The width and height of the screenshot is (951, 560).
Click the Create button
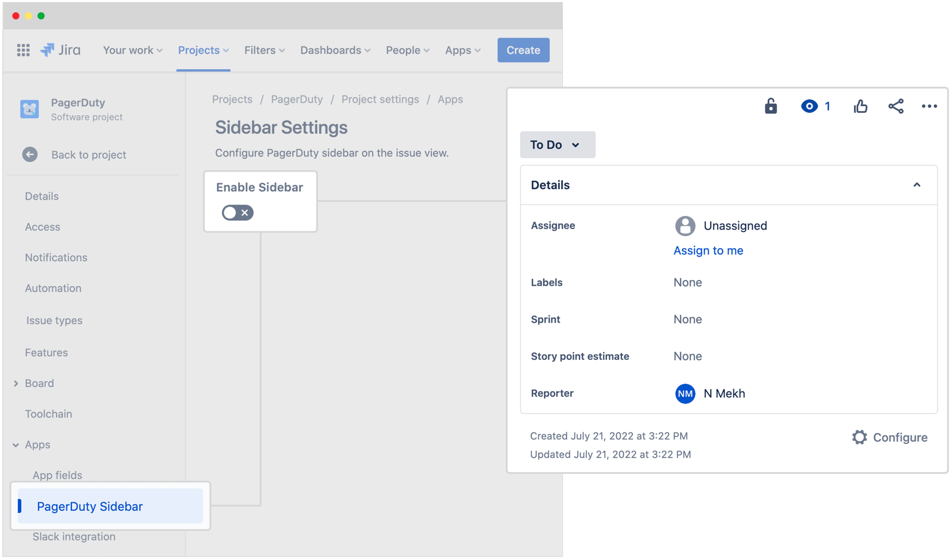click(x=523, y=50)
